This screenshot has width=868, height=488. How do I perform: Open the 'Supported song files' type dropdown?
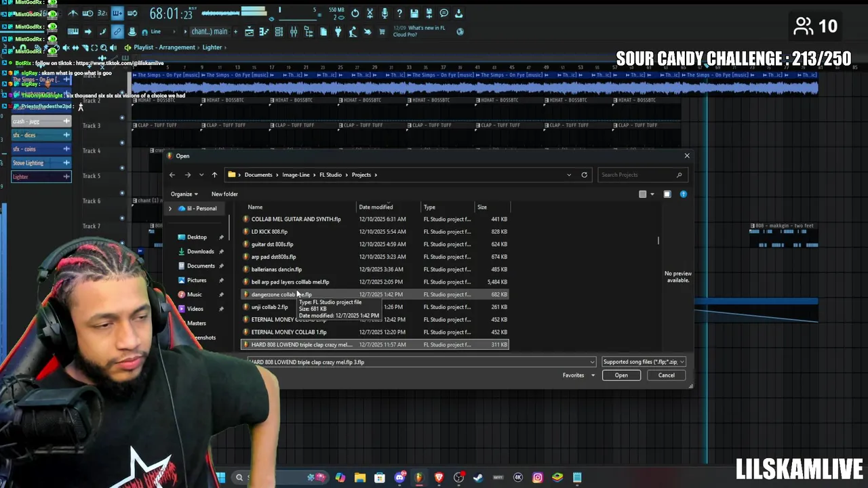point(644,362)
